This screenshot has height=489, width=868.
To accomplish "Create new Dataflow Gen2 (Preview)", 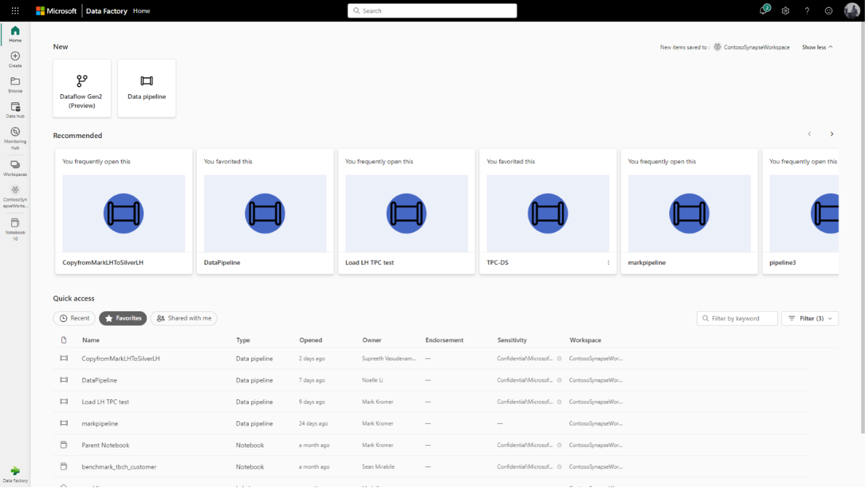I will click(x=82, y=89).
